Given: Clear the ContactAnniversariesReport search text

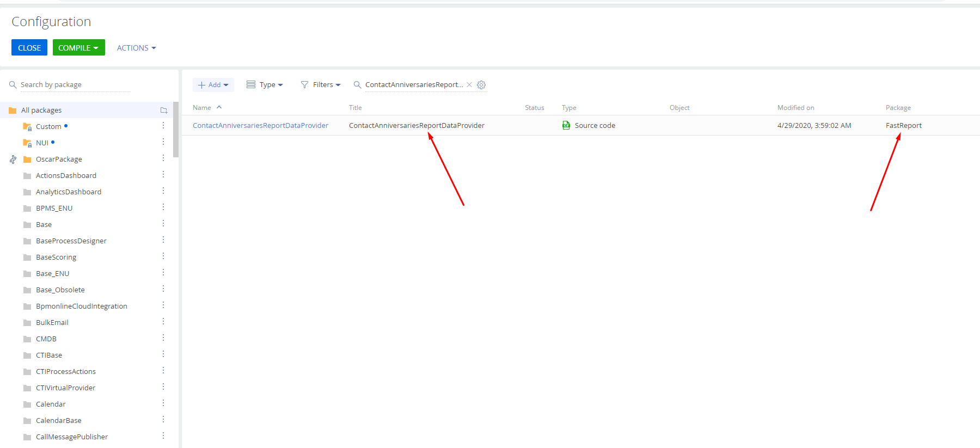Looking at the screenshot, I should [469, 85].
